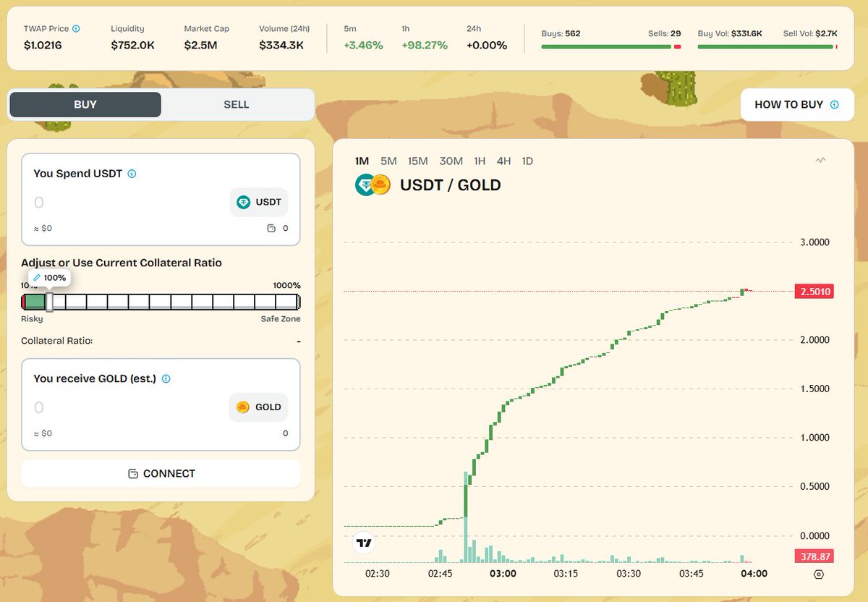Switch chart to 15M timeframe

417,161
